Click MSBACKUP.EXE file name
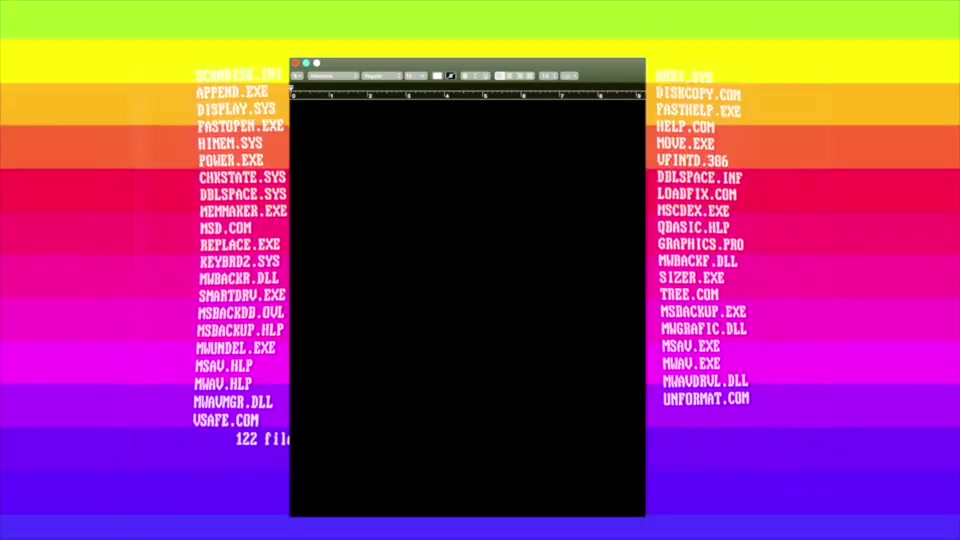Screen dimensions: 960x540 click(x=703, y=312)
